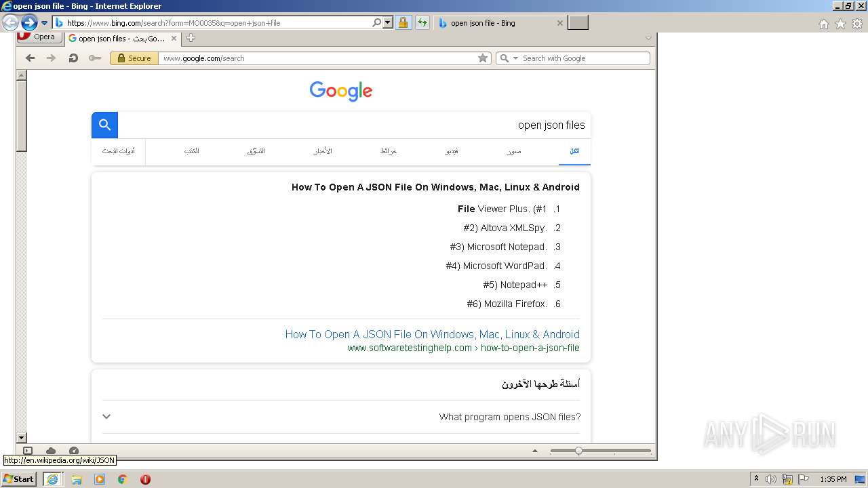The height and width of the screenshot is (488, 868).
Task: Bookmark the page with Opera star
Action: point(483,58)
